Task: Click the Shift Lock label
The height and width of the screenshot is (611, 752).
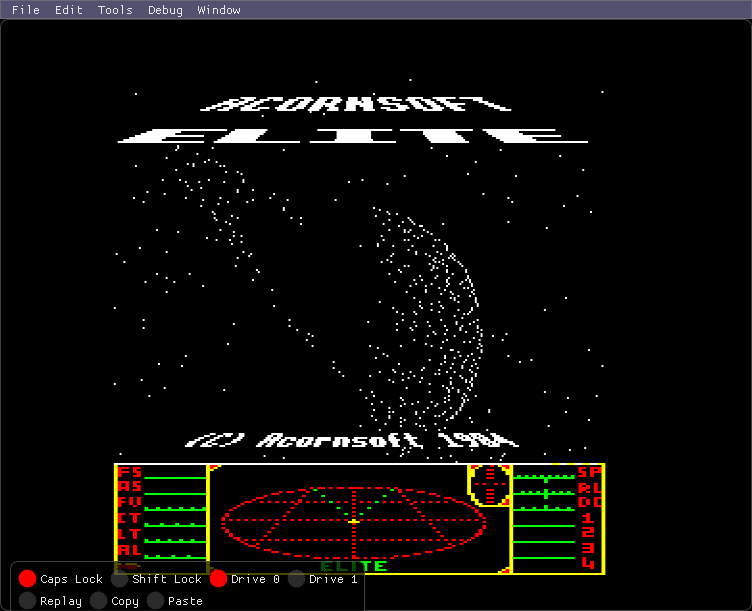Action: pos(167,579)
